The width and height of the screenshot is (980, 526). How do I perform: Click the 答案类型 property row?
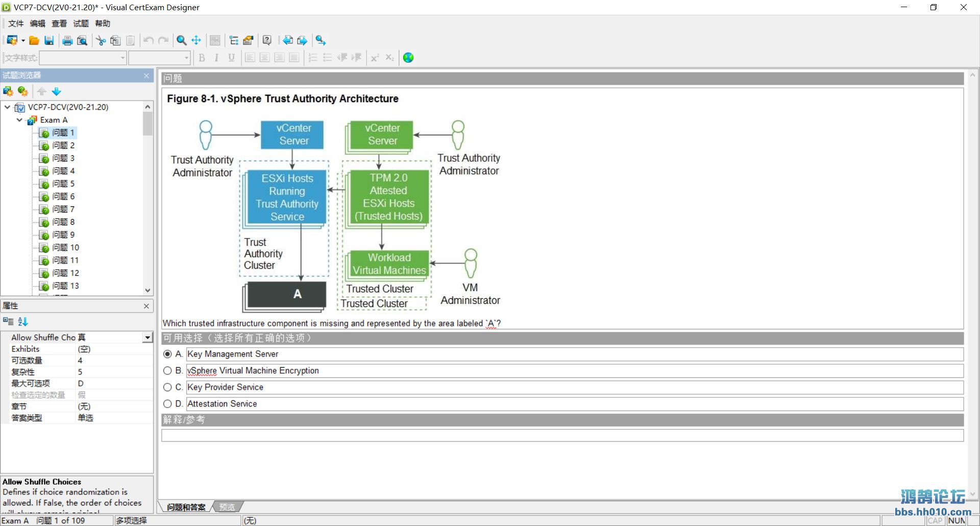[77, 418]
